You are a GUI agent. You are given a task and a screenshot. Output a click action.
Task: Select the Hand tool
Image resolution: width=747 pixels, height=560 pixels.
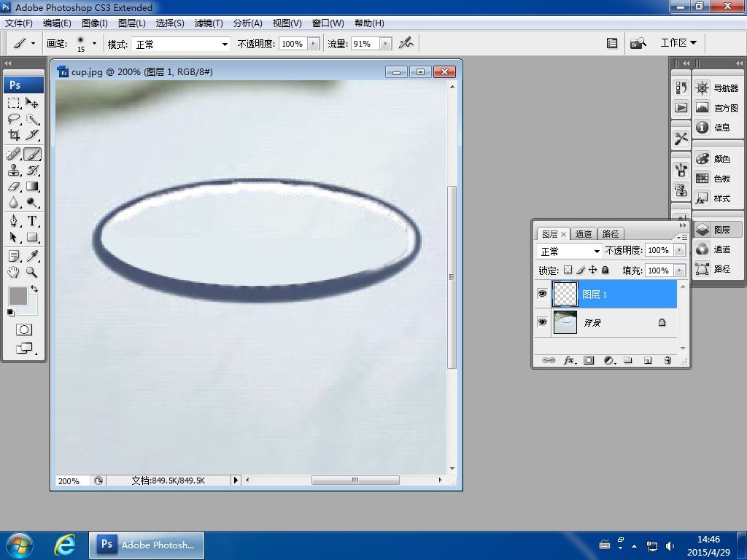[x=14, y=273]
